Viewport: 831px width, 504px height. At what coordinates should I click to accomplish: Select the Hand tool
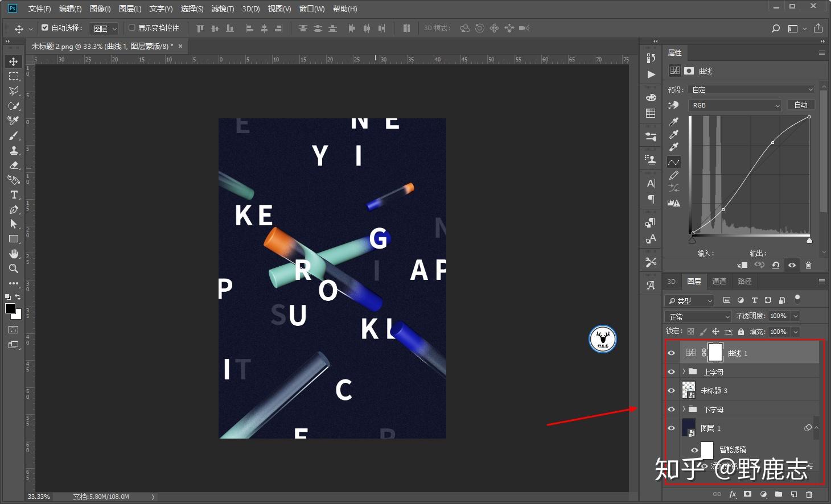point(14,254)
